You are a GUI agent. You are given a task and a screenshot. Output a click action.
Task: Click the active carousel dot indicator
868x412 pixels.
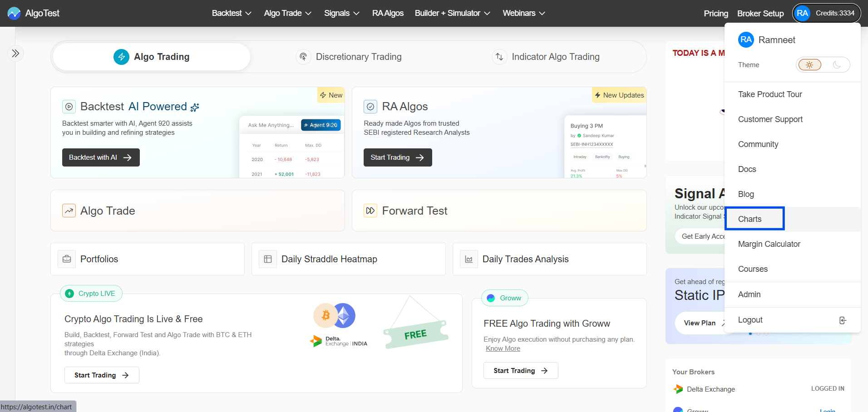(750, 334)
